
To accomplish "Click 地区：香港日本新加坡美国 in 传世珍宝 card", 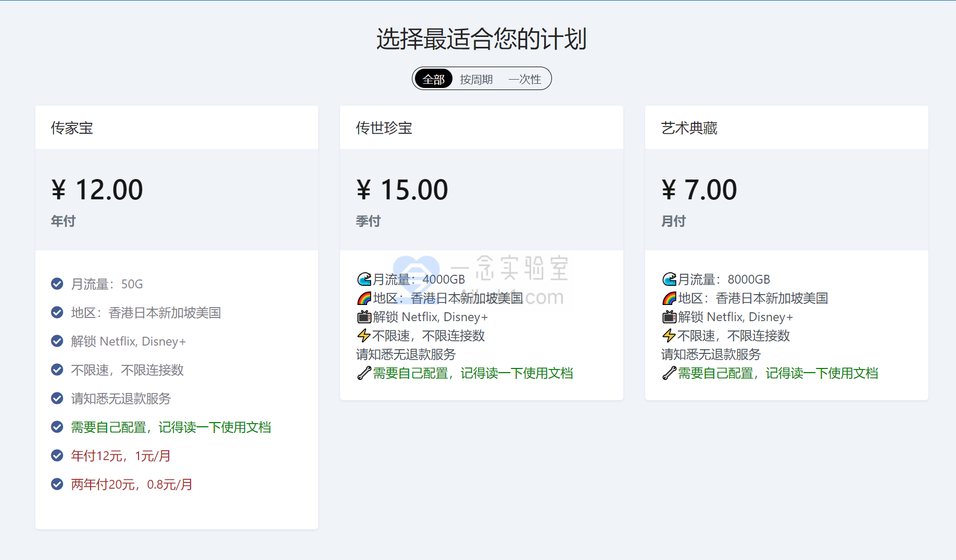I will (x=448, y=298).
